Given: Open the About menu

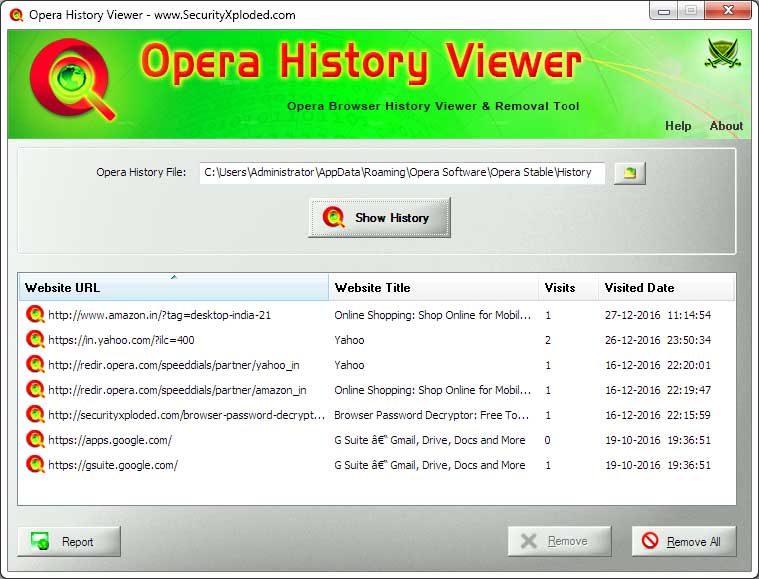Looking at the screenshot, I should point(725,126).
